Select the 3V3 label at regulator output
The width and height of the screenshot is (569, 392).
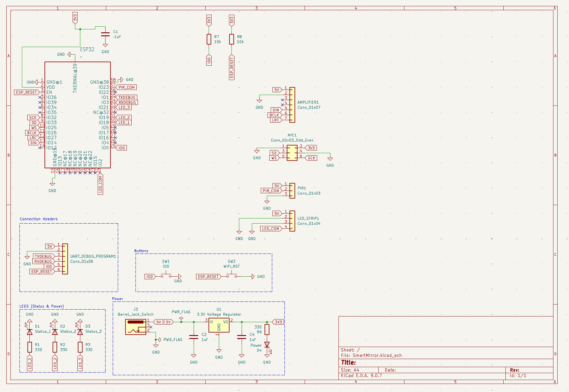click(278, 322)
